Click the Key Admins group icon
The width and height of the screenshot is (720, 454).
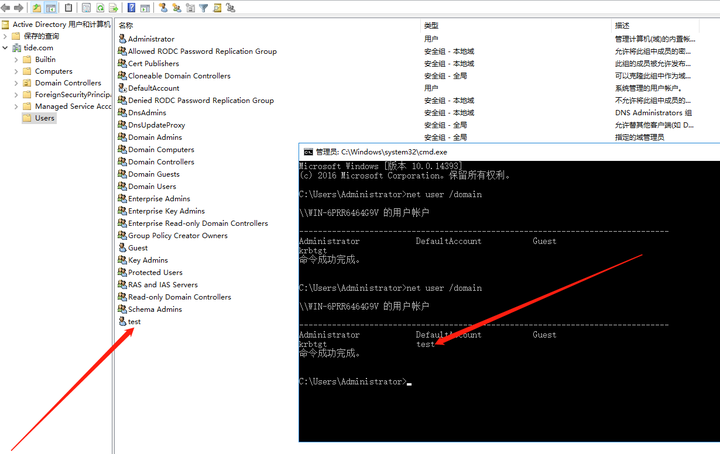click(x=122, y=260)
